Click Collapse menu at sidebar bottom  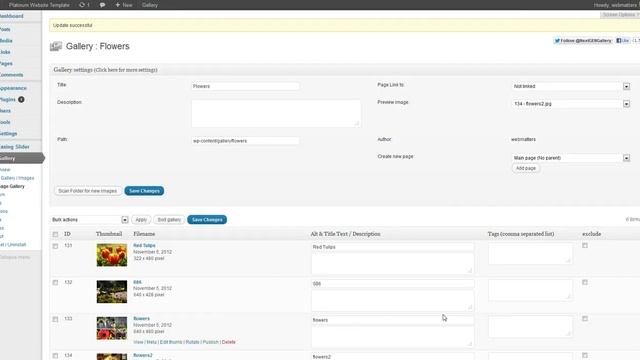15,257
